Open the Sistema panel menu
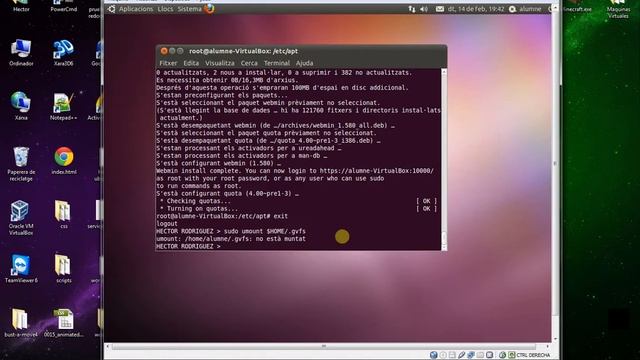 (189, 9)
